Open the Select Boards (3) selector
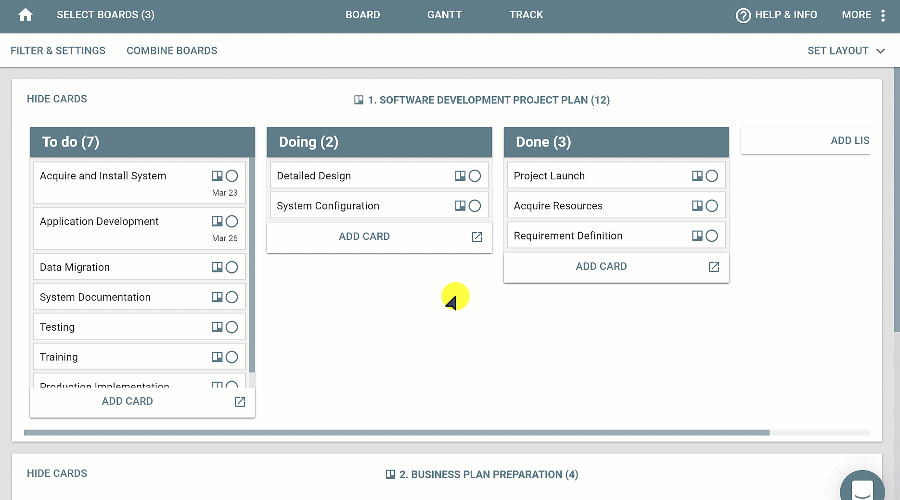900x500 pixels. [105, 15]
